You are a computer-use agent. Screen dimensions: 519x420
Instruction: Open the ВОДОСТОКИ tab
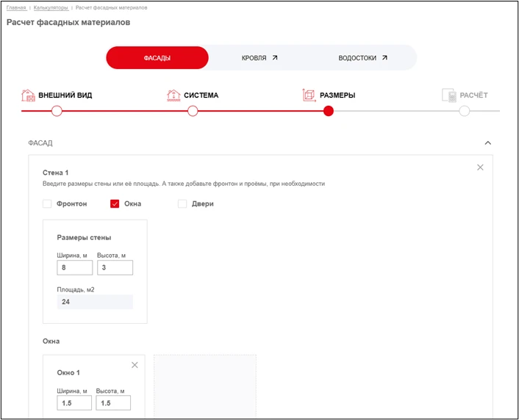tap(362, 57)
